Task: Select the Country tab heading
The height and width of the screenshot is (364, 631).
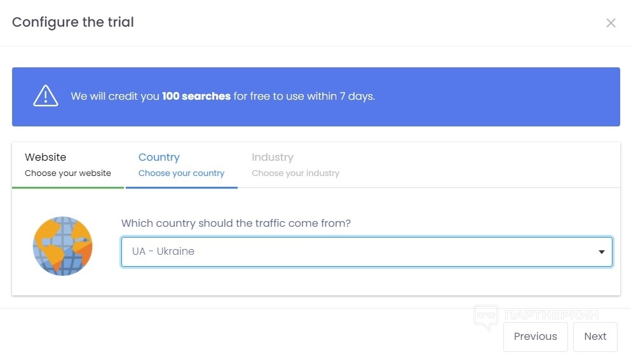Action: click(159, 158)
